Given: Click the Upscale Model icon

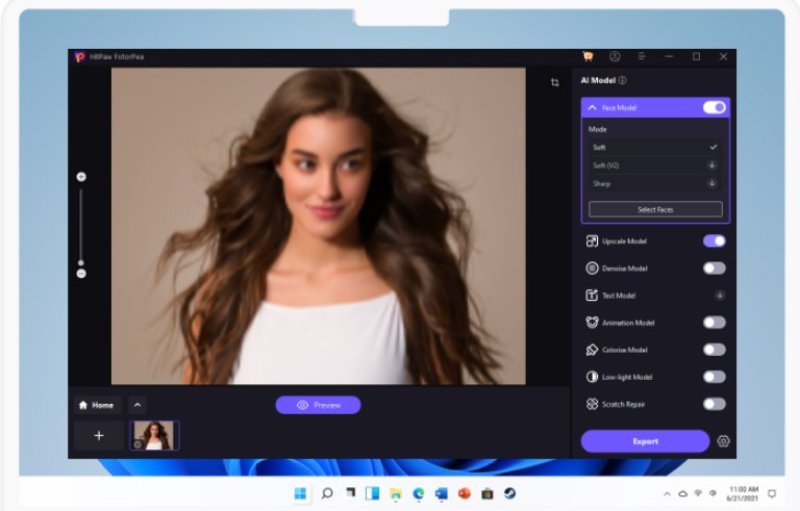Looking at the screenshot, I should pyautogui.click(x=592, y=241).
